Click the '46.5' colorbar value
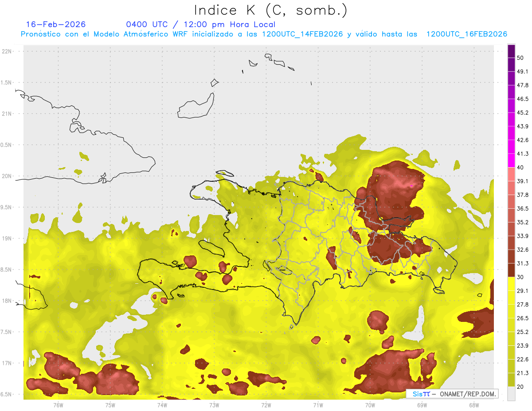The width and height of the screenshot is (532, 411). [523, 99]
